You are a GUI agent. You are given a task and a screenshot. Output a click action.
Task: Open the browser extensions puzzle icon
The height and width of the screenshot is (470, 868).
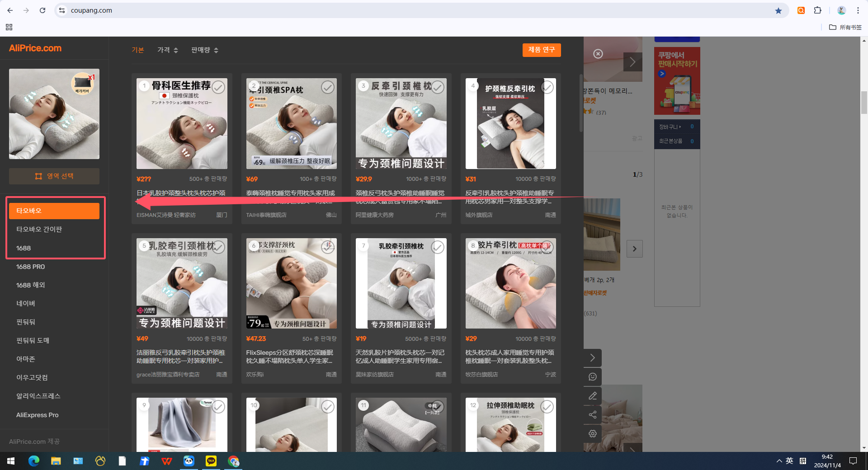coord(817,10)
